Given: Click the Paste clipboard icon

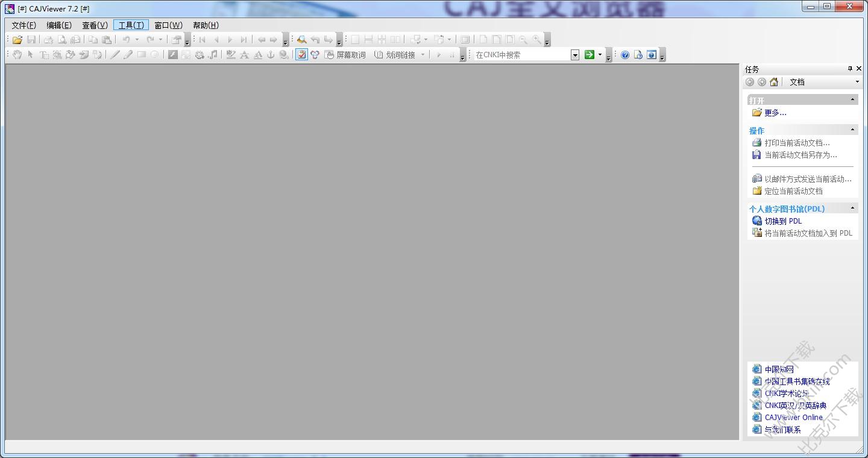Looking at the screenshot, I should (x=107, y=40).
